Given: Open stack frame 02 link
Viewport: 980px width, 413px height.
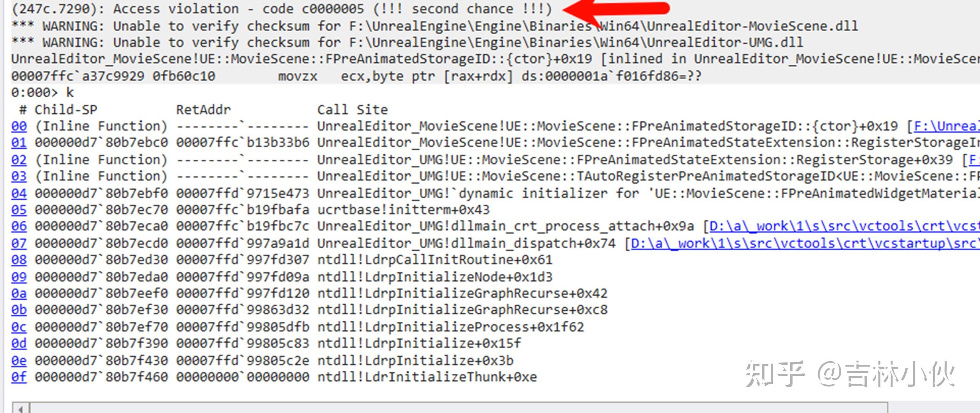Looking at the screenshot, I should point(19,160).
